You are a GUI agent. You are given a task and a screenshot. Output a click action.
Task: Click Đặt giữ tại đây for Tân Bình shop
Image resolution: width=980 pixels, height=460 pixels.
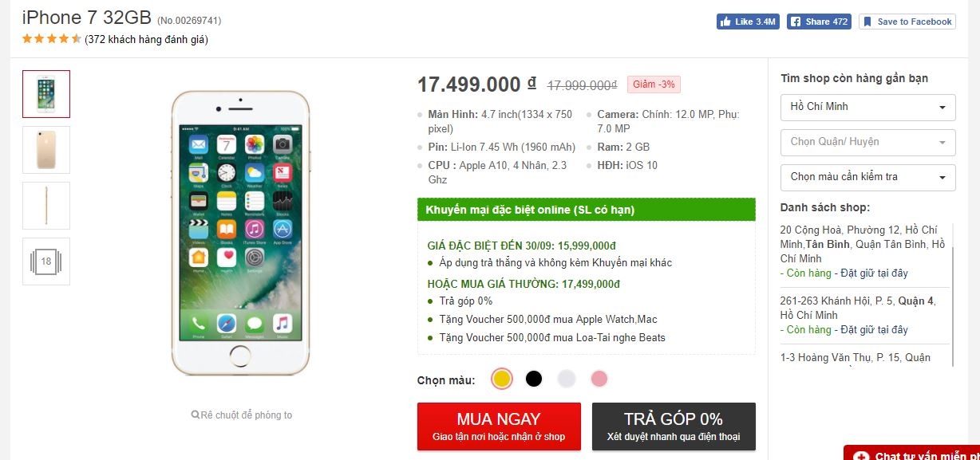click(x=874, y=273)
